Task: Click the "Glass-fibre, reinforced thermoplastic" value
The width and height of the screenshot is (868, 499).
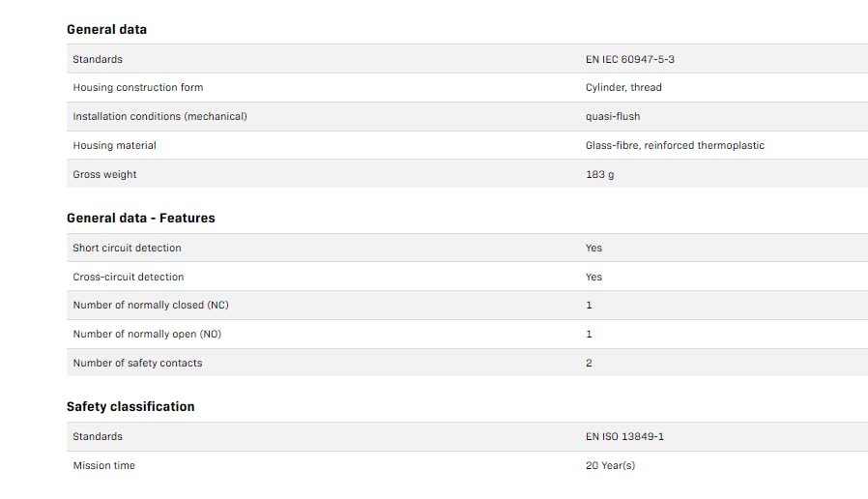Action: pos(675,145)
